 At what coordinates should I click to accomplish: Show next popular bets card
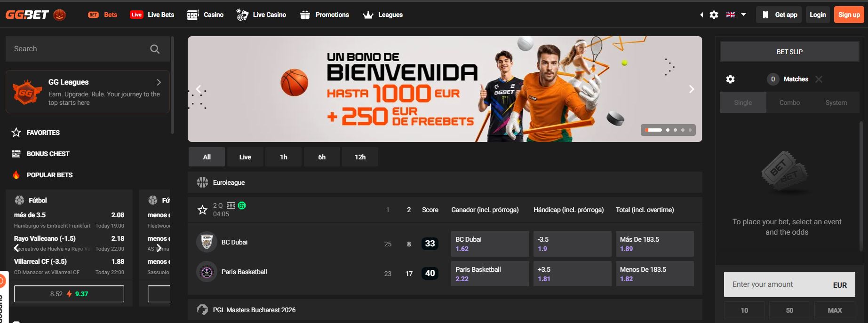pos(159,248)
